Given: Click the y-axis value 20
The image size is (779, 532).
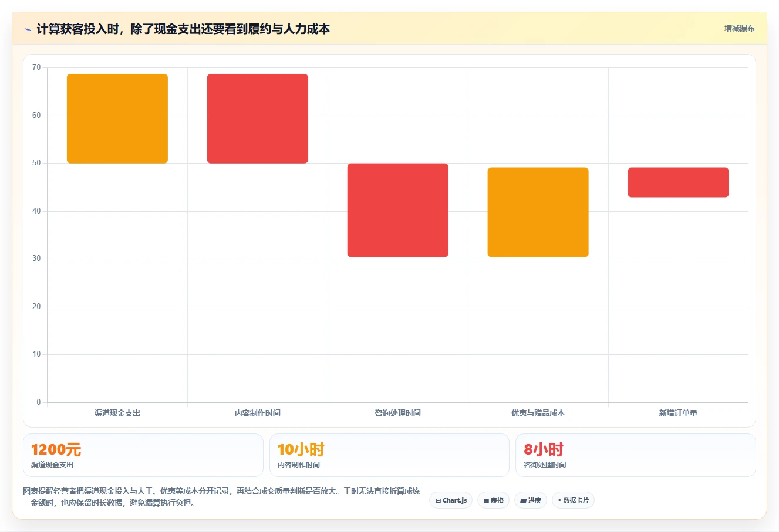Looking at the screenshot, I should 36,307.
